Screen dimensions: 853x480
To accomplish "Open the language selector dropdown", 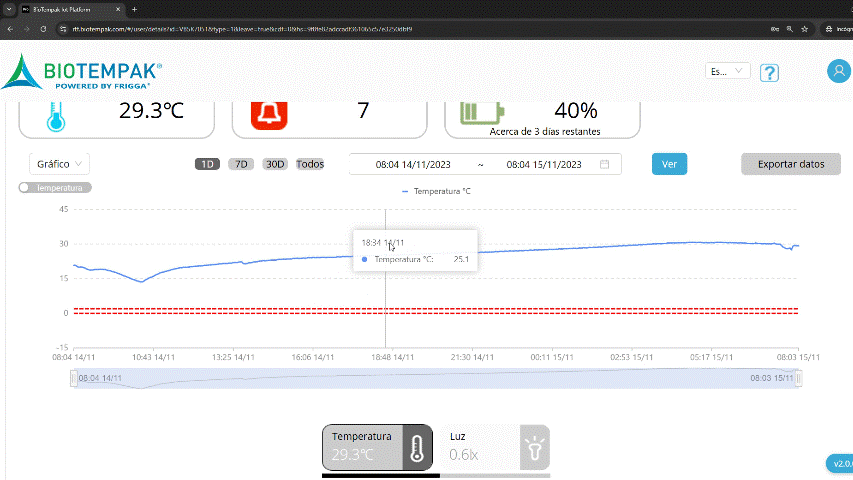I will [x=728, y=71].
